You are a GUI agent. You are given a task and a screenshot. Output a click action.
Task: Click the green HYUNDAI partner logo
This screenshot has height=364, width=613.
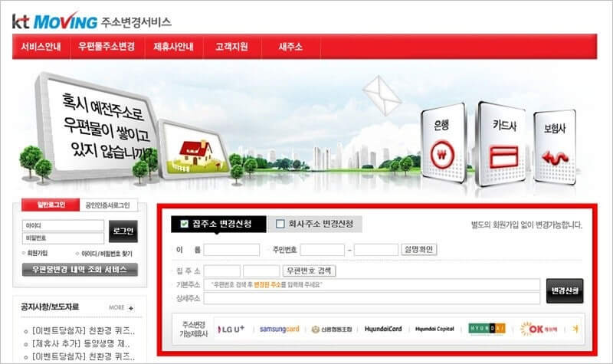pyautogui.click(x=487, y=329)
